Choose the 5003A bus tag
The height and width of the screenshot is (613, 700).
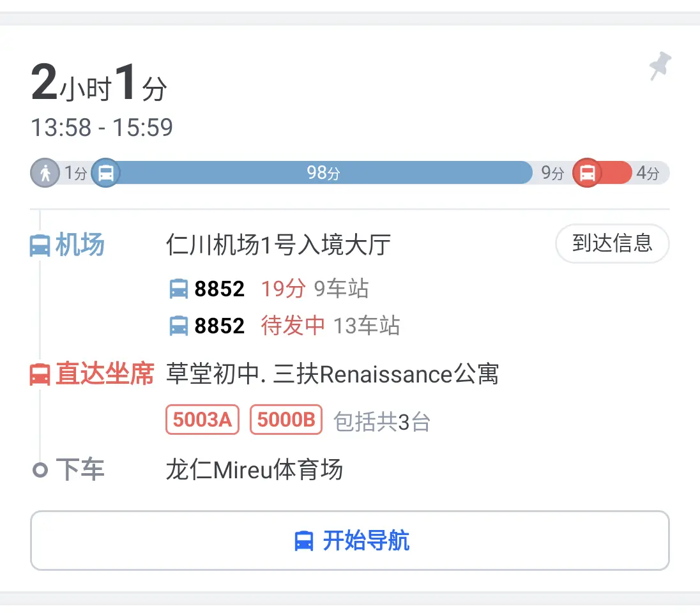202,420
